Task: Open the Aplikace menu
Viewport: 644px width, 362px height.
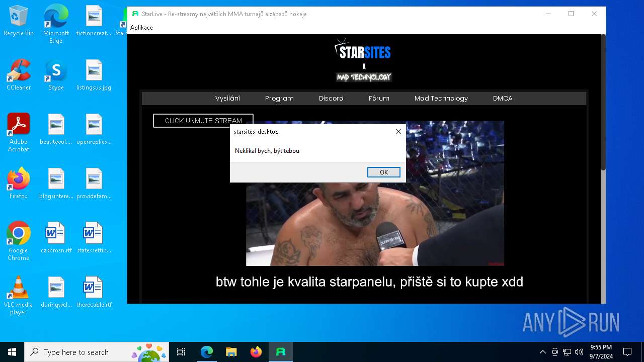Action: [x=141, y=28]
